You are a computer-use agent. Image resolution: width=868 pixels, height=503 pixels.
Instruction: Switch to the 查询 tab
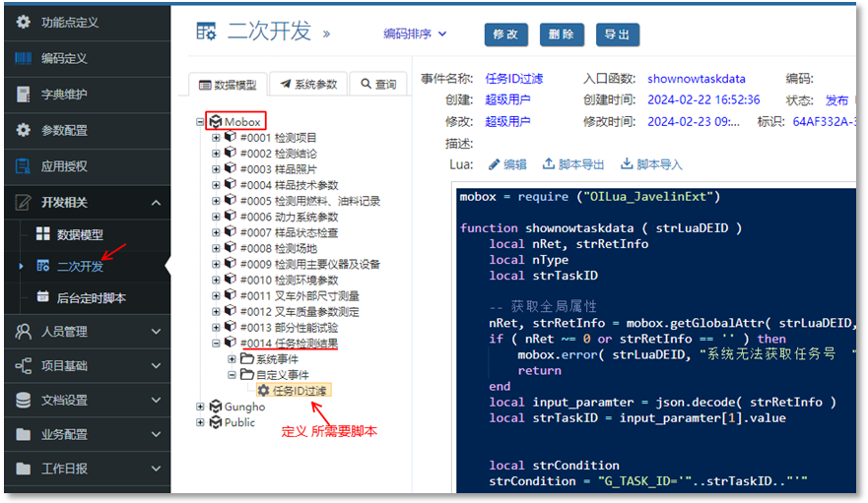point(378,85)
